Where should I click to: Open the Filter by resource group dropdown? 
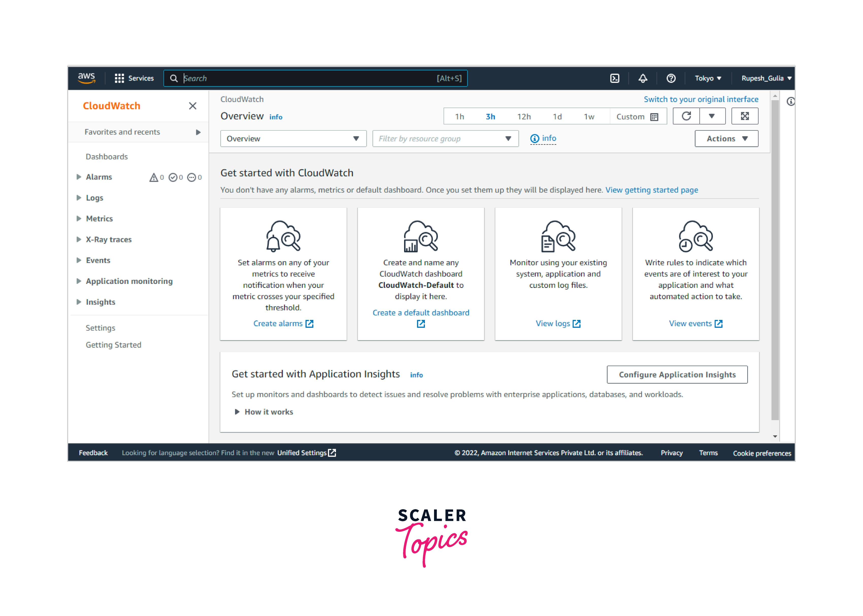pyautogui.click(x=445, y=139)
